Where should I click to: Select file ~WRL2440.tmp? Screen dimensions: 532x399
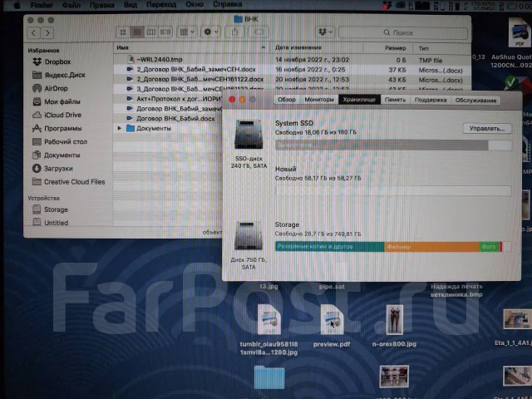[160, 59]
